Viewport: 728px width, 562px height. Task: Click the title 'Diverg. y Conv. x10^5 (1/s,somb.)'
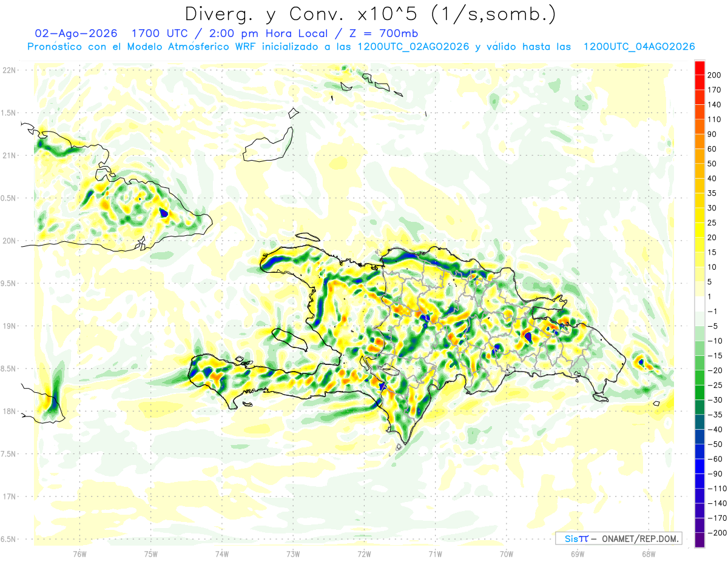(x=370, y=13)
